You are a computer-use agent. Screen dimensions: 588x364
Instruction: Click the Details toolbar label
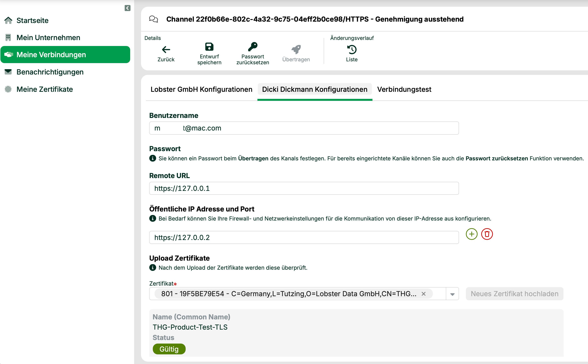pyautogui.click(x=152, y=38)
